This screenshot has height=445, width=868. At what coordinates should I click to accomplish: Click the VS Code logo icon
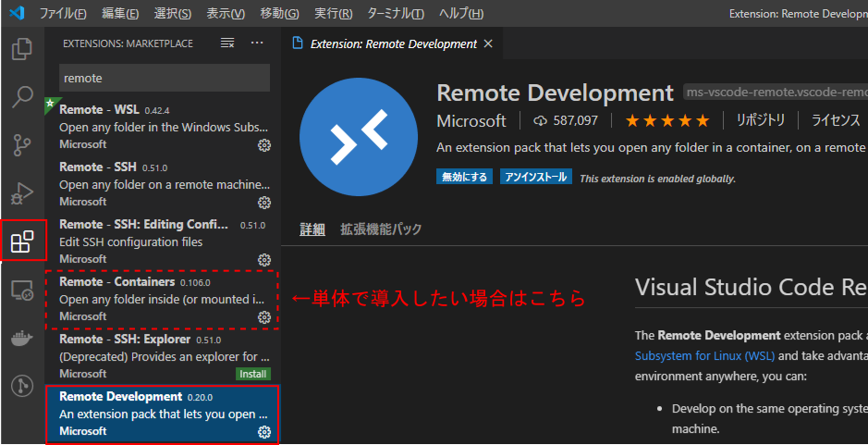coord(18,13)
